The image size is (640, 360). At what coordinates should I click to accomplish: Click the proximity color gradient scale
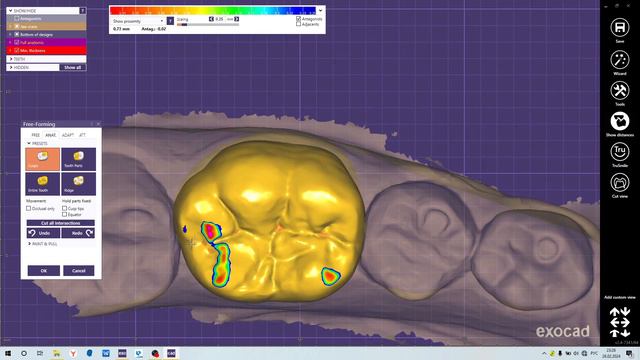click(x=213, y=11)
